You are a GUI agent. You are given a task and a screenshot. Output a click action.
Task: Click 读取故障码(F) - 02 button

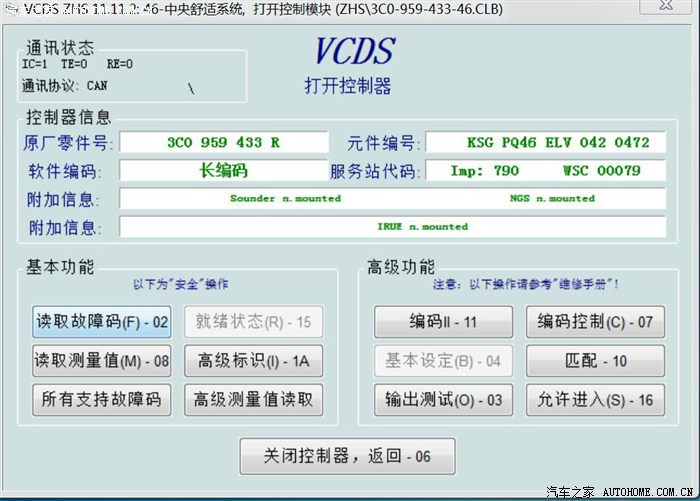[102, 322]
